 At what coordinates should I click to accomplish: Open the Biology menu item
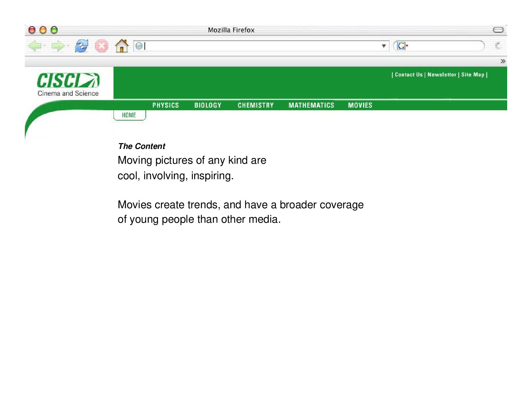[x=208, y=105]
